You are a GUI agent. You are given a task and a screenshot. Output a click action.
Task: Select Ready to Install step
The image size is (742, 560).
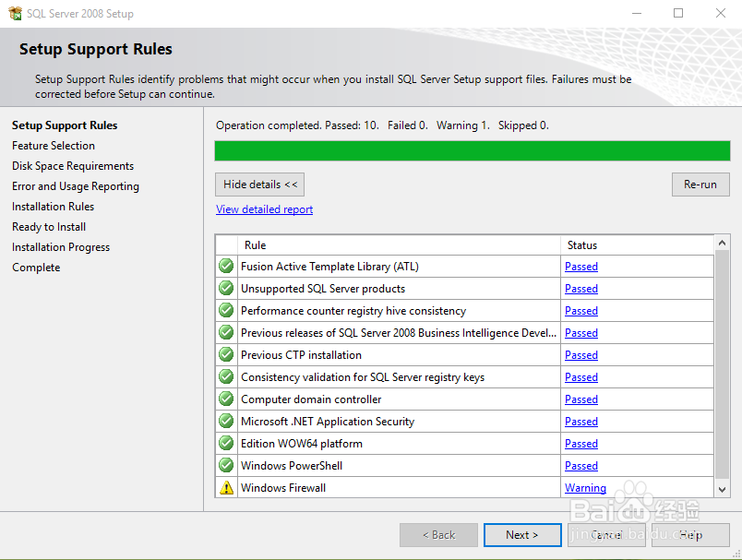[x=49, y=227]
